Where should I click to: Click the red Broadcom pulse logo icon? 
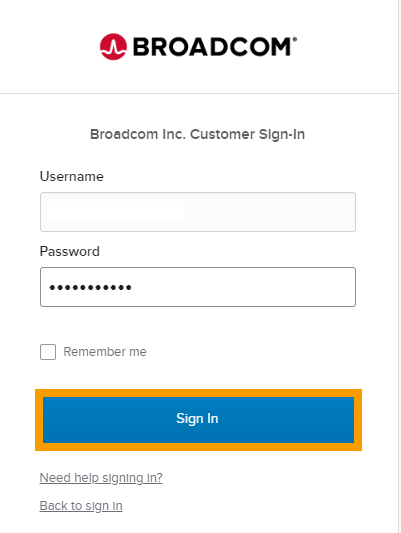[x=113, y=47]
